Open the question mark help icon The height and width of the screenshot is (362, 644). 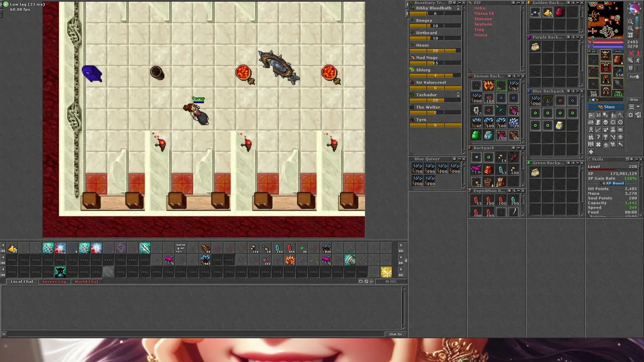click(x=598, y=137)
